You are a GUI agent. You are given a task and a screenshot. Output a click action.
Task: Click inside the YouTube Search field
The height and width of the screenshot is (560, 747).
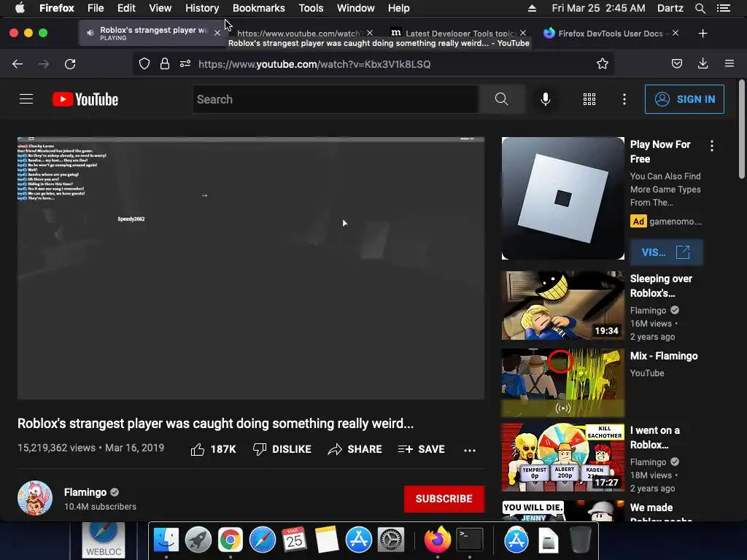(x=336, y=99)
